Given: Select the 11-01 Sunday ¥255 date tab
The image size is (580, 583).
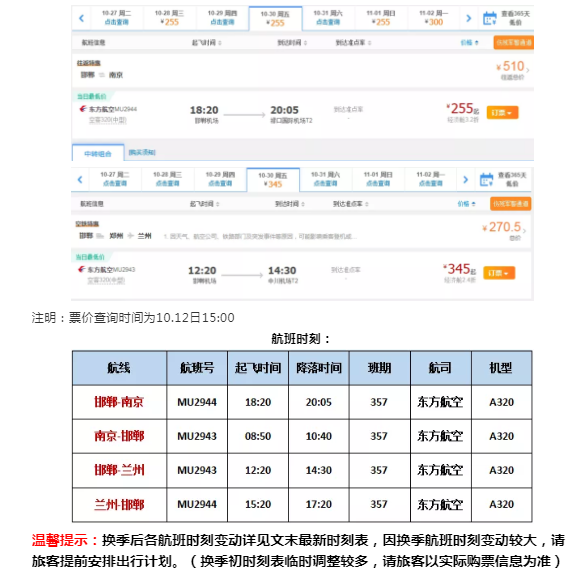Looking at the screenshot, I should [x=381, y=17].
